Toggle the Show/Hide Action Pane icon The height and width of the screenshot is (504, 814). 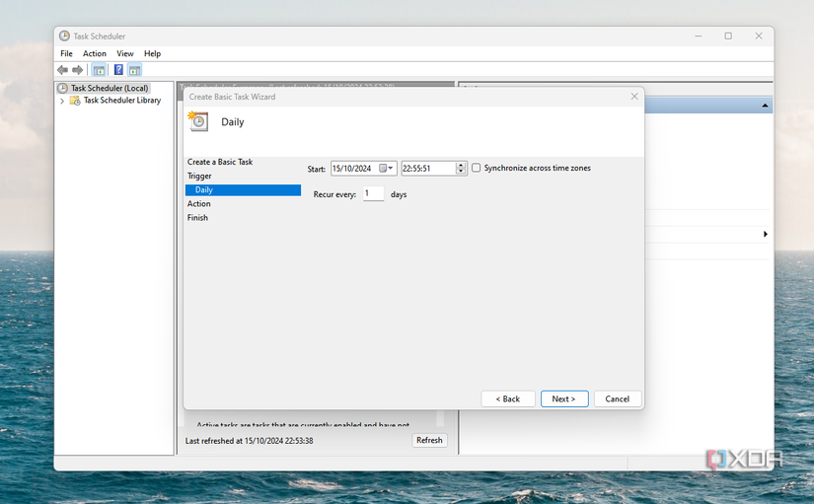click(134, 70)
